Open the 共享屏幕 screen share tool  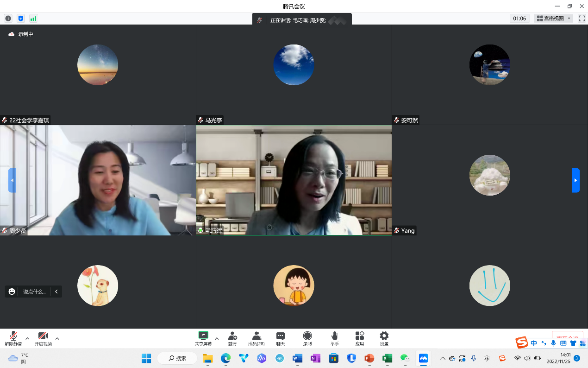(x=203, y=338)
